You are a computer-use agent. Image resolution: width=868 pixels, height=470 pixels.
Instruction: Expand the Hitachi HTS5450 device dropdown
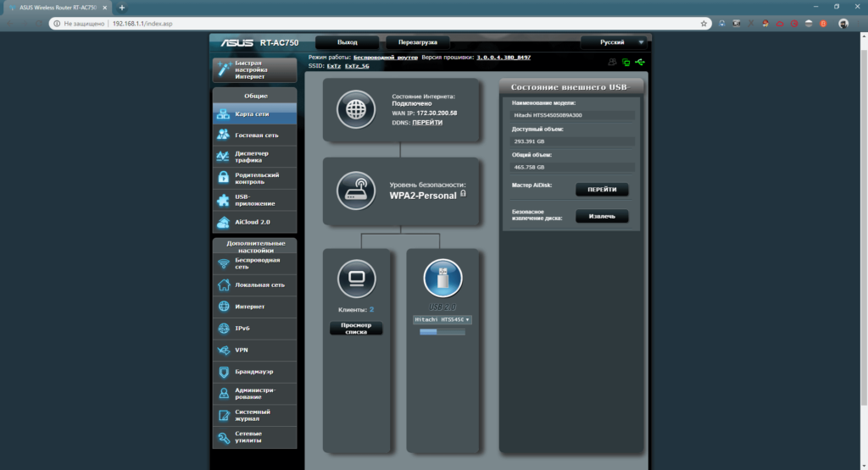442,319
